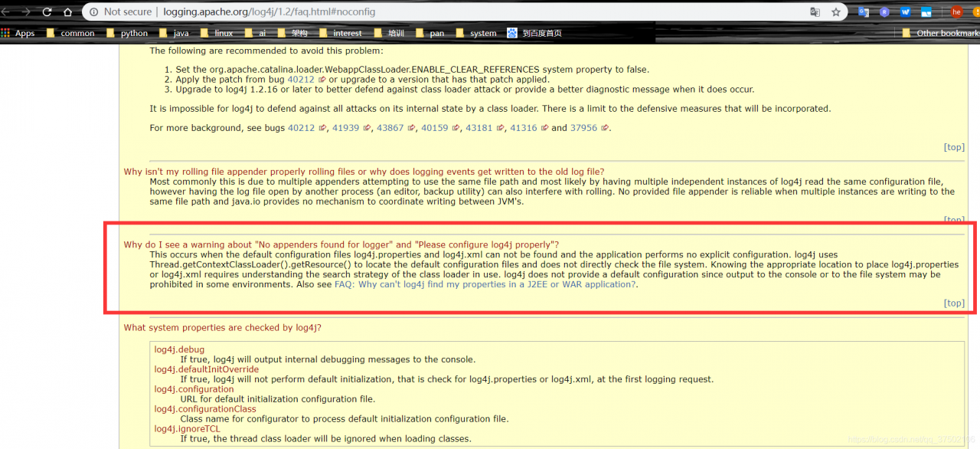The width and height of the screenshot is (980, 449).
Task: Open the pan bookmarks folder
Action: (430, 33)
